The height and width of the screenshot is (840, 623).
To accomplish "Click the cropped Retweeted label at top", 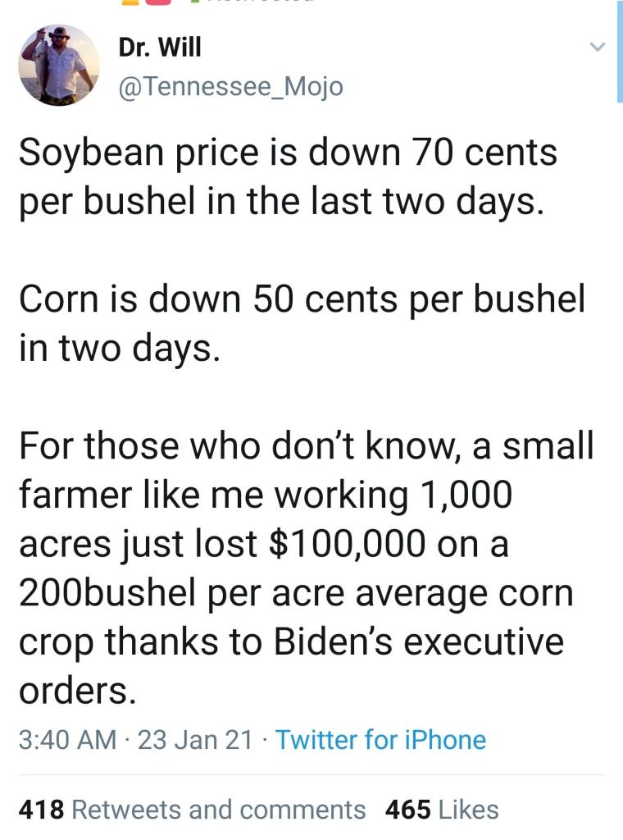I will (252, 2).
